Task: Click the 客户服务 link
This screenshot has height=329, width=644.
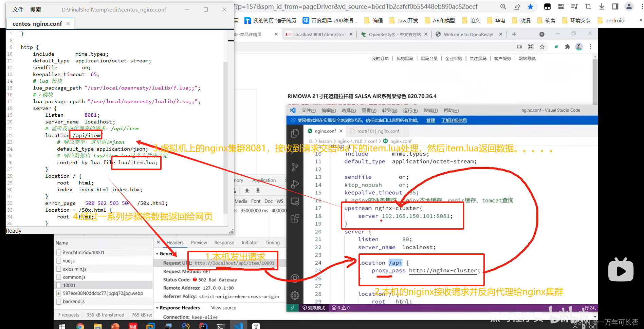Action: pyautogui.click(x=502, y=59)
